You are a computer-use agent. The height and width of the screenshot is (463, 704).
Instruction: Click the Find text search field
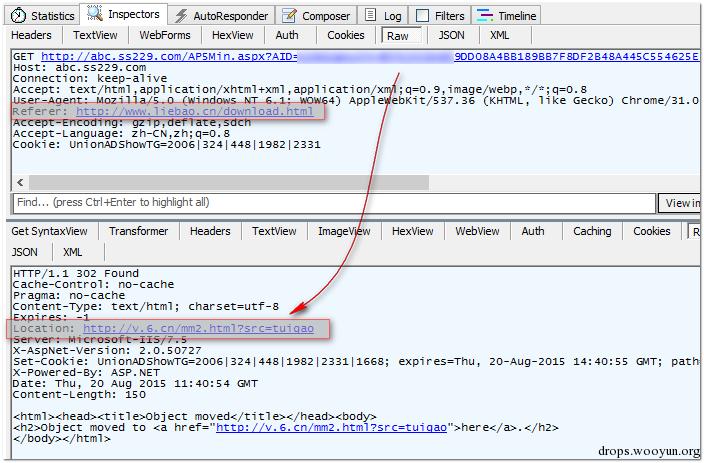click(x=334, y=203)
